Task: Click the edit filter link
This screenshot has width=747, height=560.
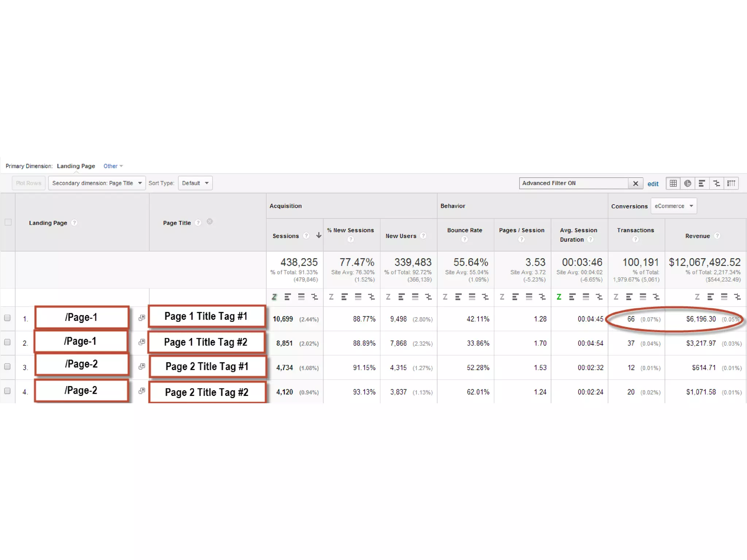Action: click(653, 184)
